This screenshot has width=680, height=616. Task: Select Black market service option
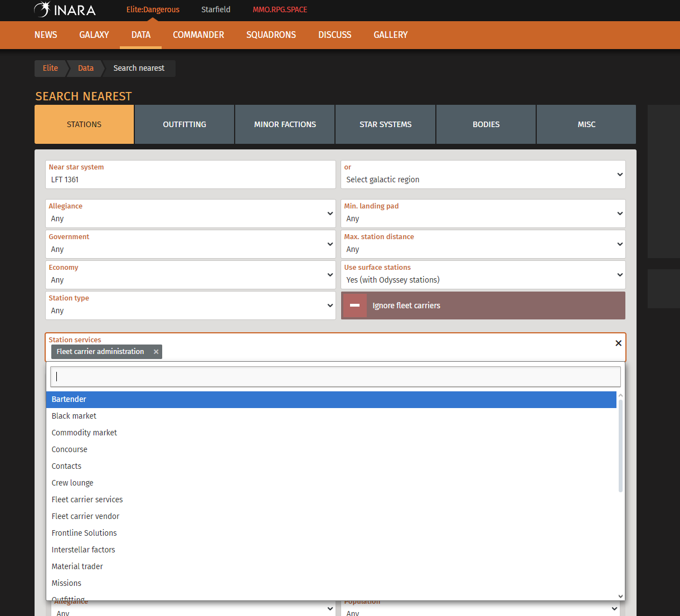[x=331, y=416]
